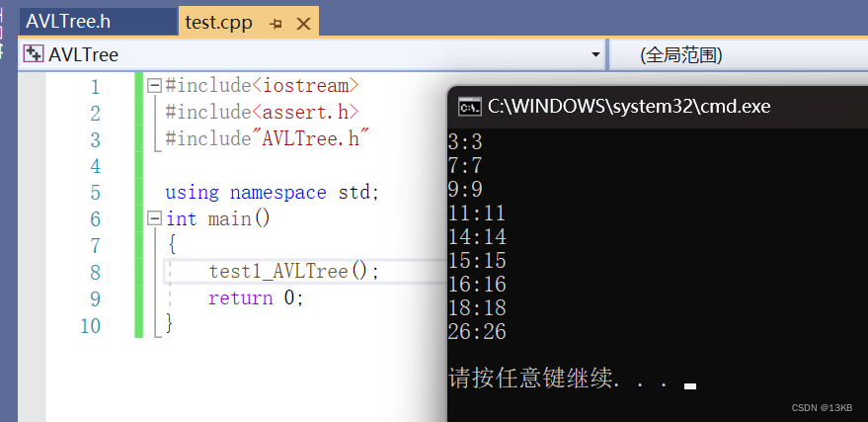868x422 pixels.
Task: Click the cmd.exe window title bar
Action: click(657, 107)
